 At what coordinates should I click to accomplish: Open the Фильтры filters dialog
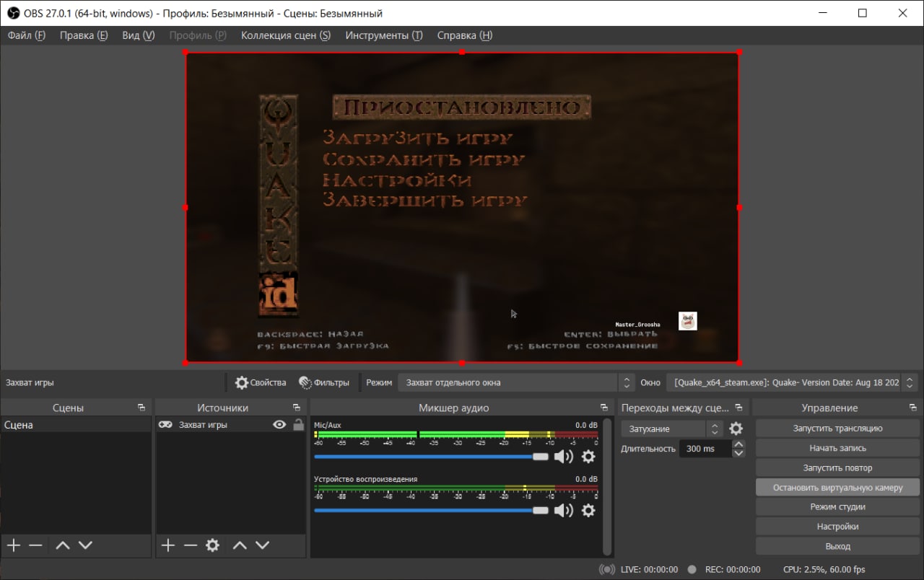coord(324,382)
